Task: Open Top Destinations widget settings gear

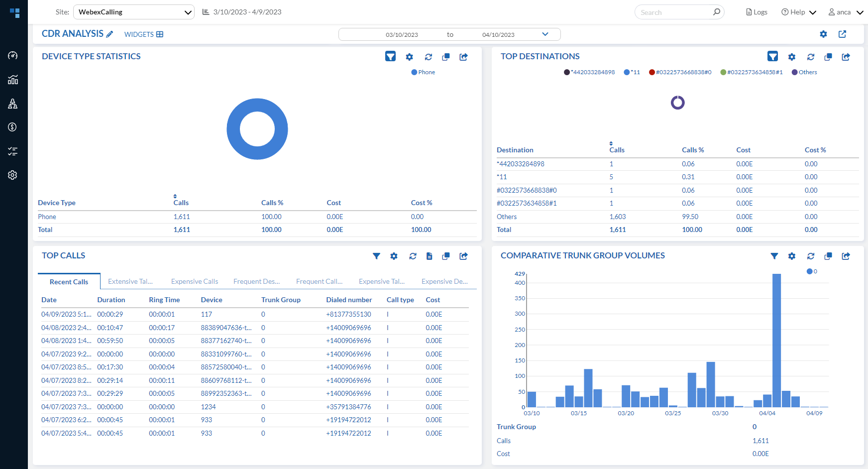Action: click(791, 57)
